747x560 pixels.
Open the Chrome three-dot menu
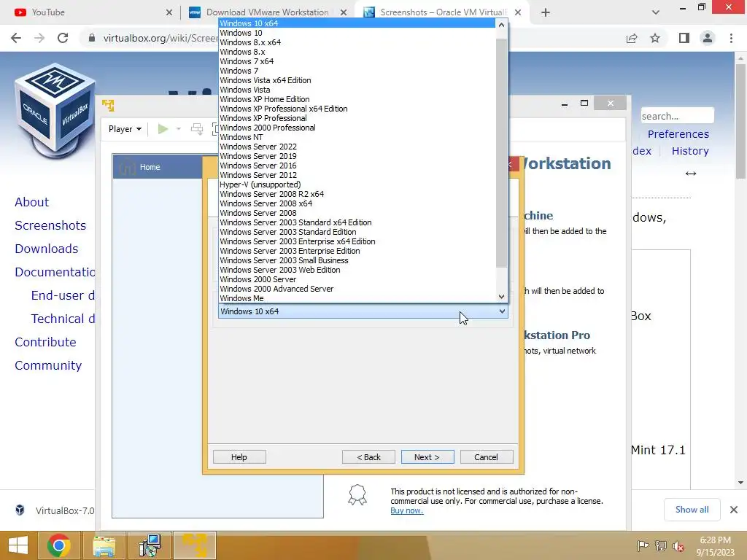pos(731,38)
